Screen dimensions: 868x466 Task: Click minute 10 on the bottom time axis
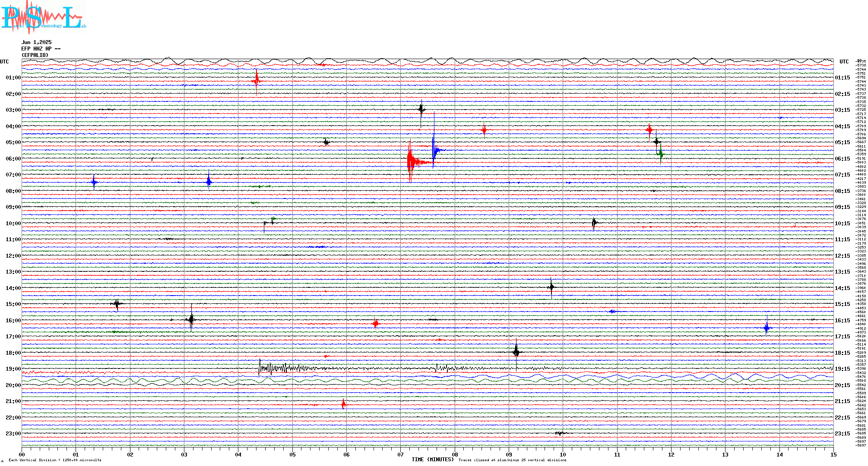563,454
